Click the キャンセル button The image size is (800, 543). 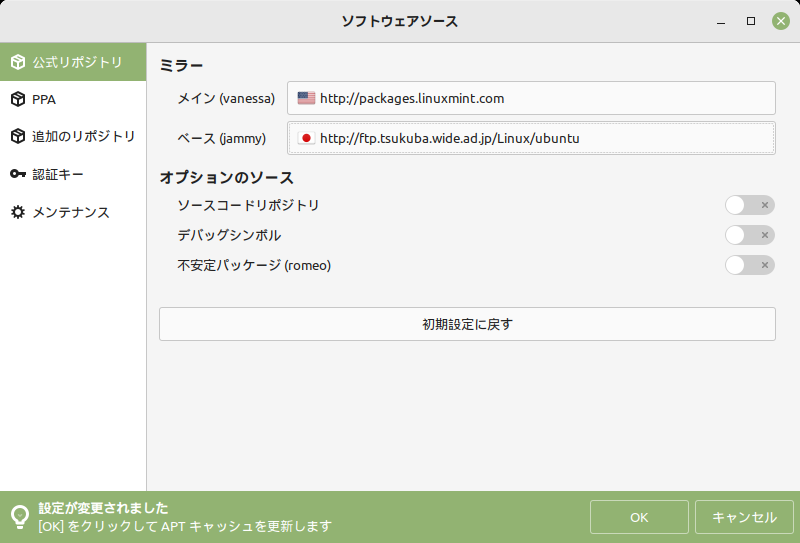[x=744, y=517]
